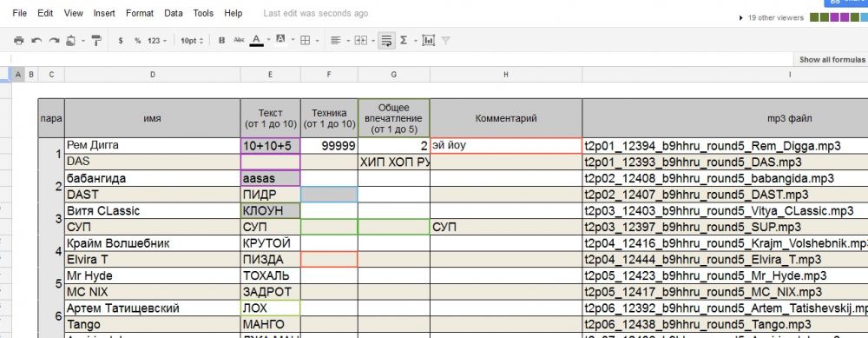The image size is (868, 338).
Task: Toggle bold formatting
Action: [x=221, y=41]
